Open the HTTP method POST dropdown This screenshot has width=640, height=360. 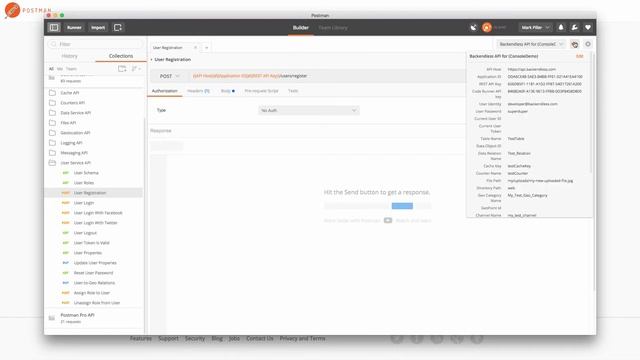[169, 76]
